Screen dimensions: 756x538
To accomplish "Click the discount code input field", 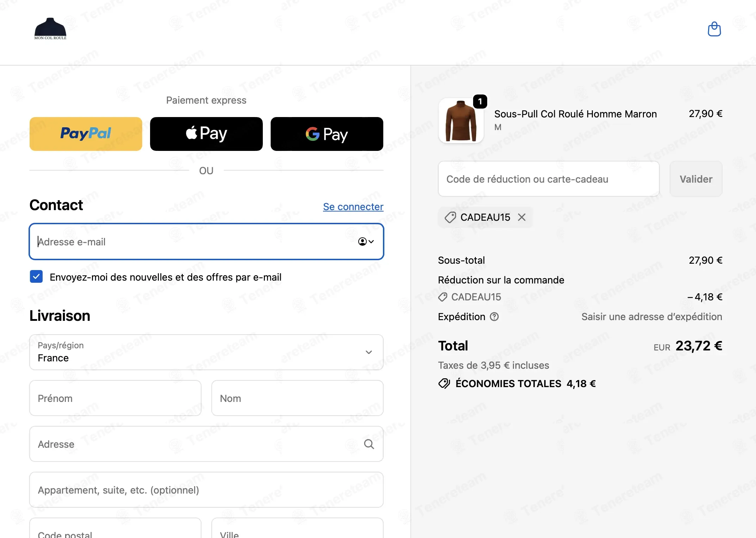I will (x=549, y=179).
